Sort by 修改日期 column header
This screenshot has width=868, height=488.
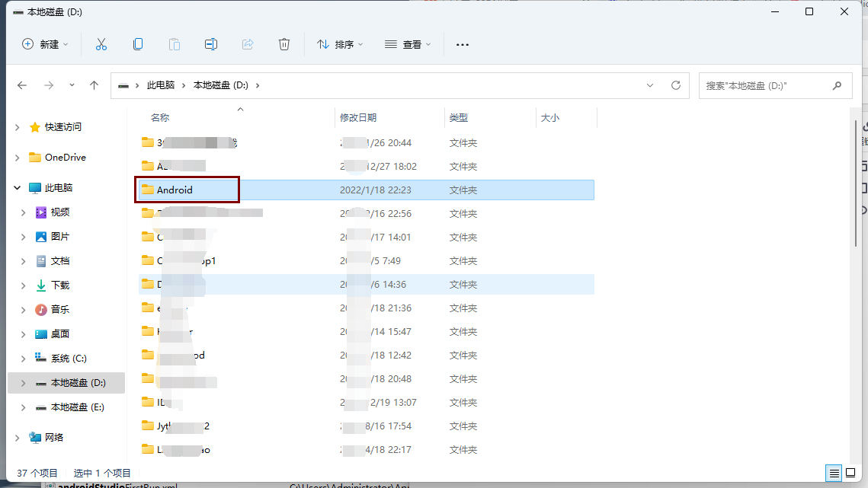tap(358, 118)
